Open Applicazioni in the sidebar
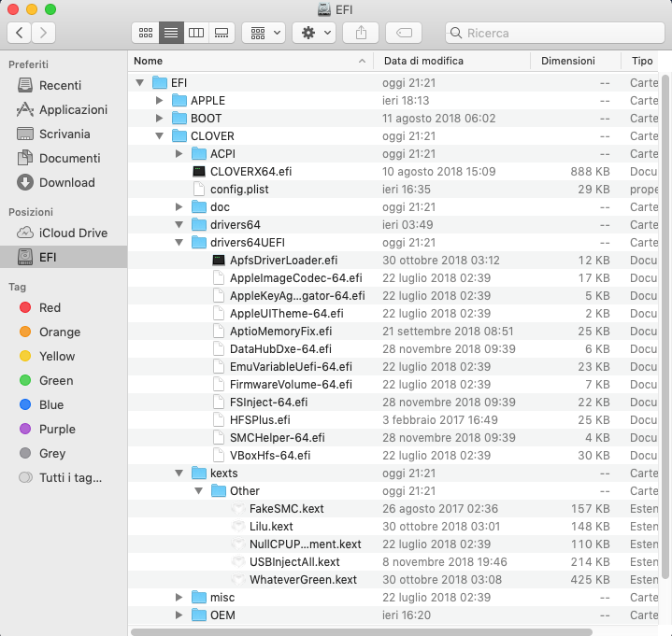The width and height of the screenshot is (672, 636). 64,109
